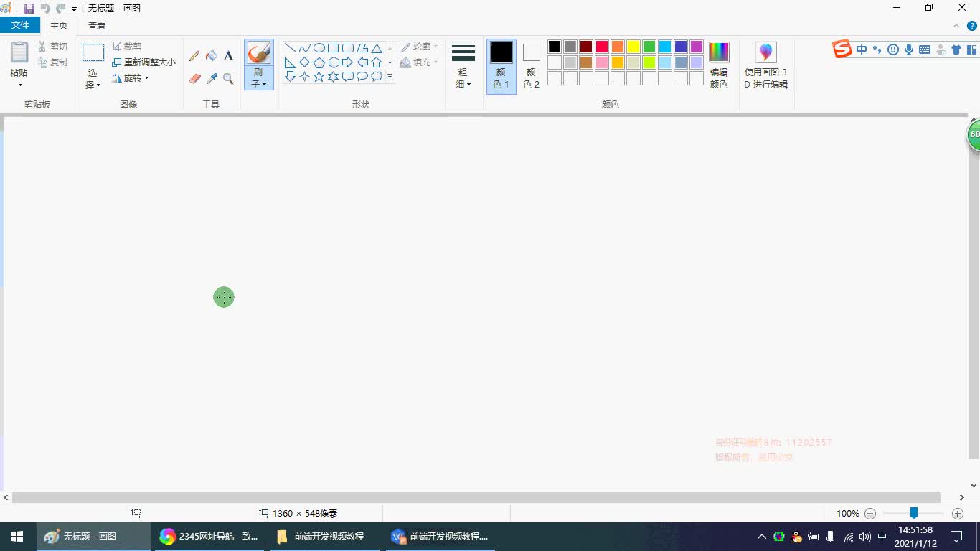Open Paint 3D via 使用画图3D进行编辑 button
Screen dimensions: 980x551
pyautogui.click(x=765, y=63)
